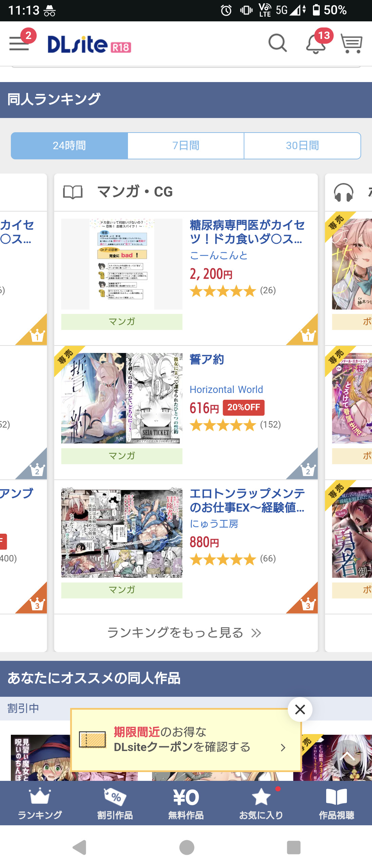
Task: Open circle link こーんこんと
Action: point(219,255)
